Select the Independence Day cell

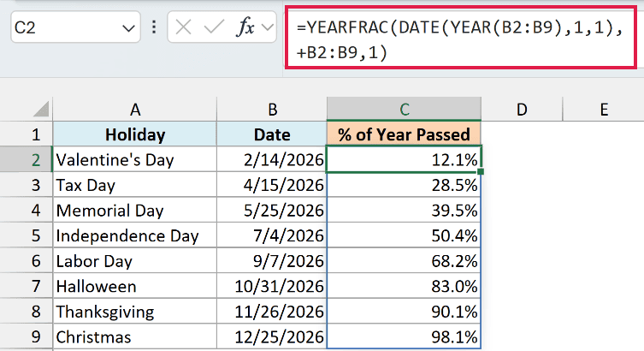135,235
